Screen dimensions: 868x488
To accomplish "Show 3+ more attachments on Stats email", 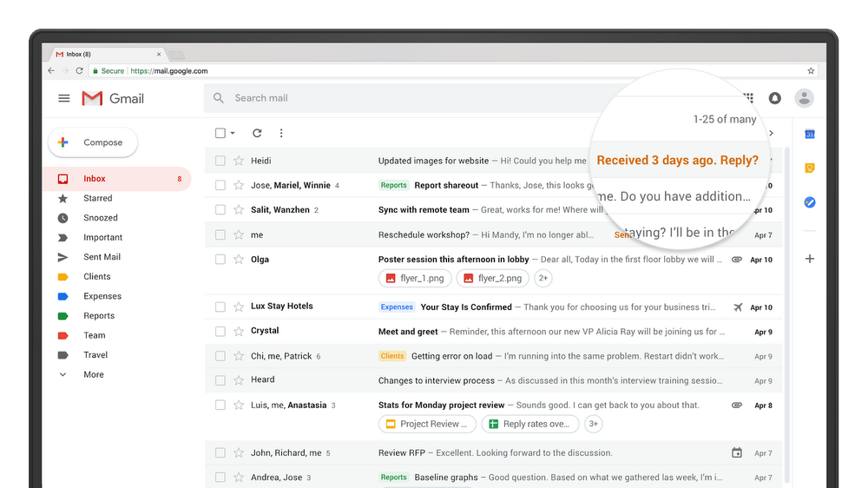I will pyautogui.click(x=594, y=424).
